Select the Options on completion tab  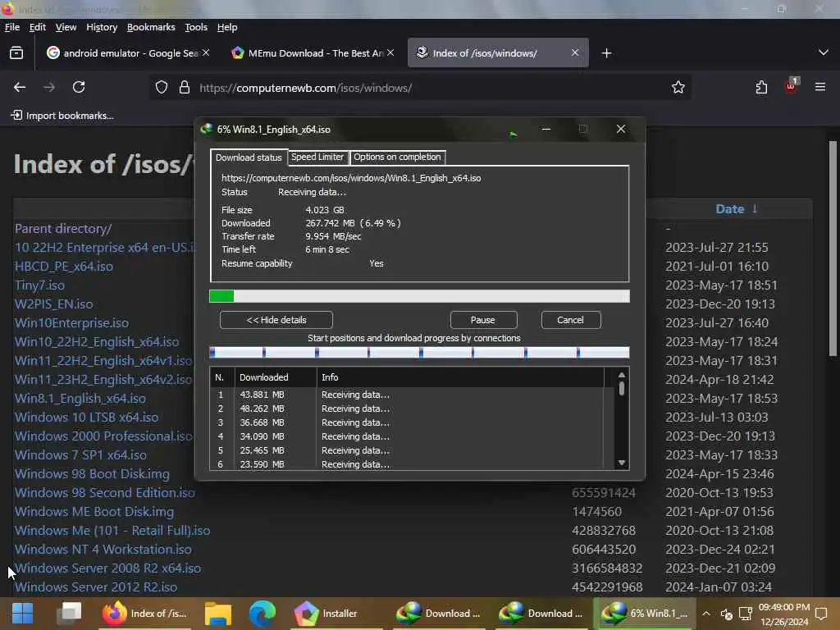click(x=397, y=157)
